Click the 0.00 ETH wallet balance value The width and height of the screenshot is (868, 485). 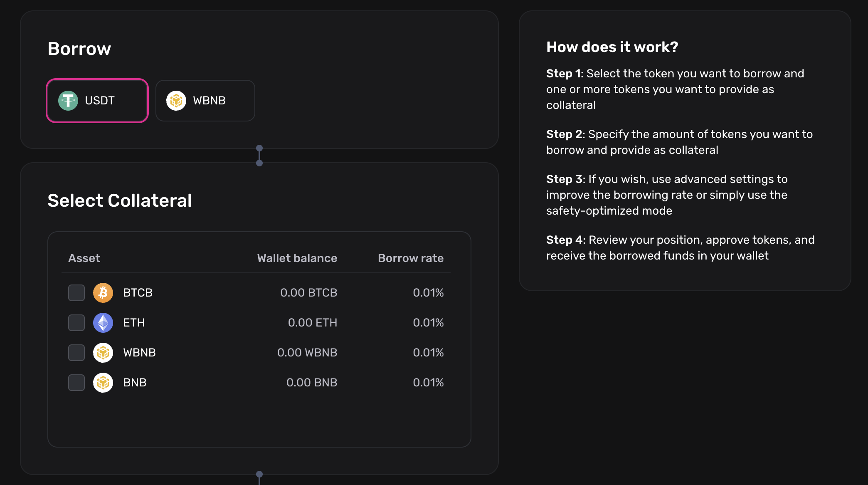pyautogui.click(x=312, y=322)
